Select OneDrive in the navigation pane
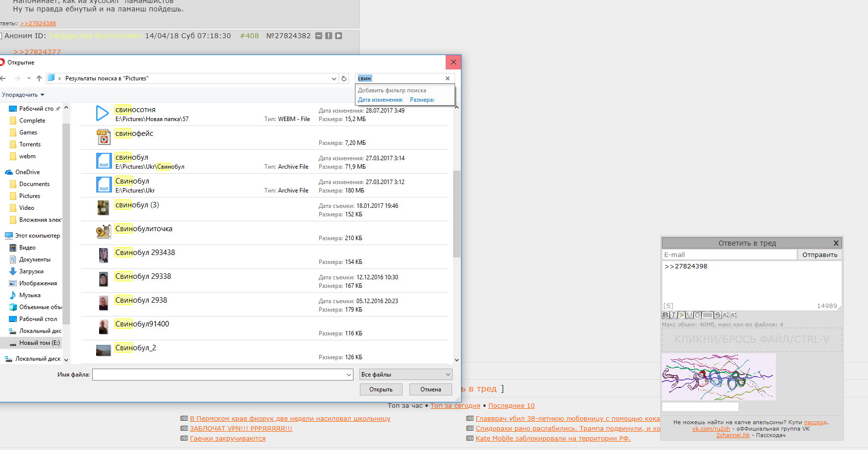868x450 pixels. [x=22, y=172]
